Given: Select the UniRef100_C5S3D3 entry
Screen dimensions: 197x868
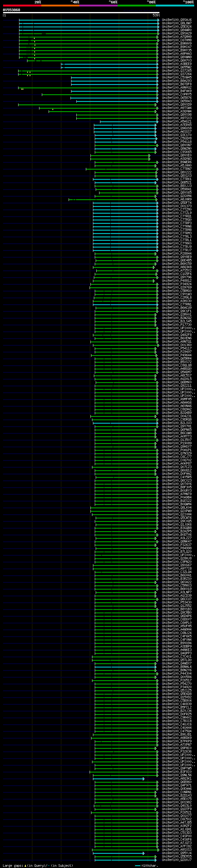Looking at the screenshot, I should (x=177, y=833).
